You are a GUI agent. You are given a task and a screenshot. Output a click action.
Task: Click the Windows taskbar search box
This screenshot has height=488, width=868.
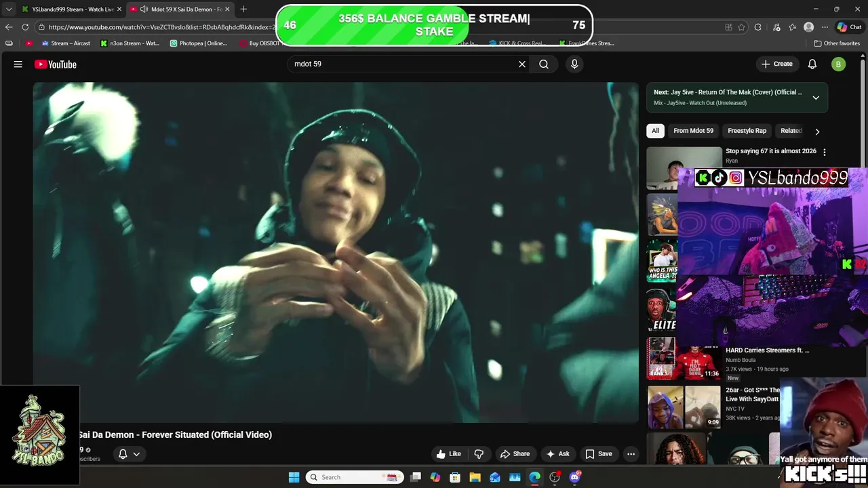pyautogui.click(x=355, y=477)
